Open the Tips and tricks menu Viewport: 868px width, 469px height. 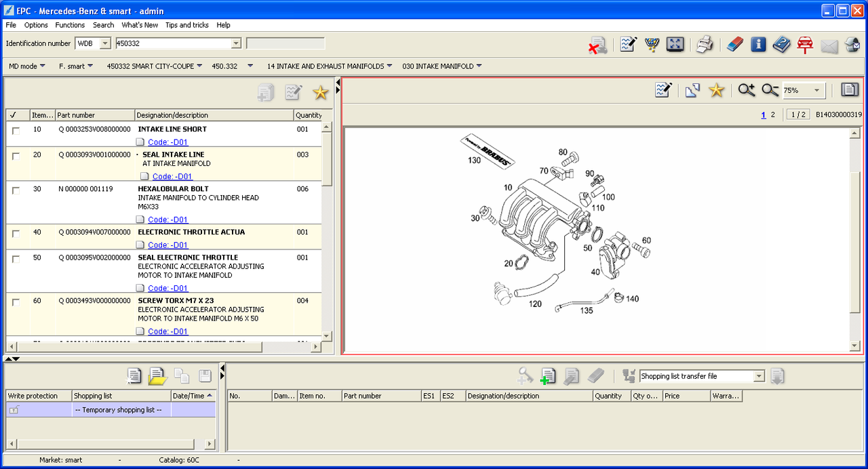pos(187,25)
